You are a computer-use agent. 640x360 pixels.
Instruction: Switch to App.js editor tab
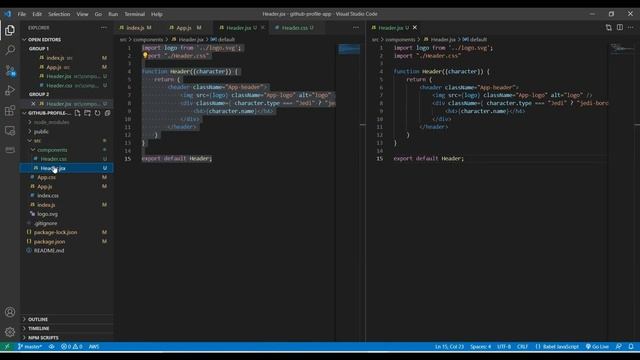pos(187,28)
